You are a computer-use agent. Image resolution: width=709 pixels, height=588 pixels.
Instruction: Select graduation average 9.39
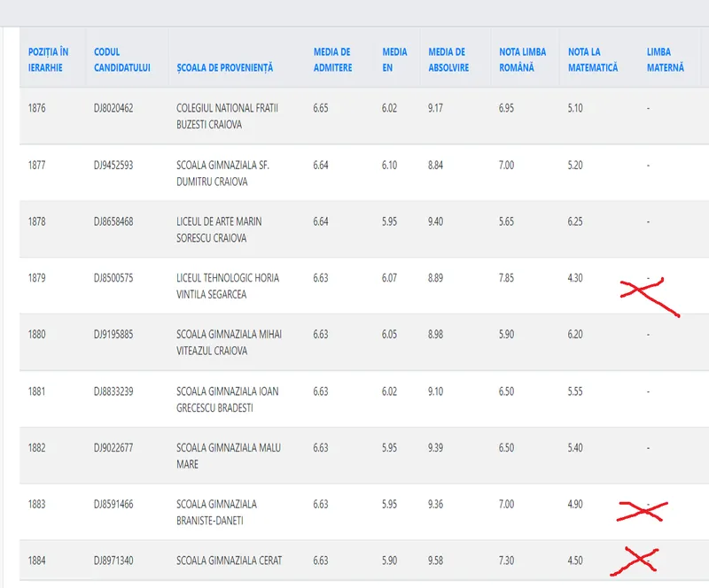click(435, 448)
